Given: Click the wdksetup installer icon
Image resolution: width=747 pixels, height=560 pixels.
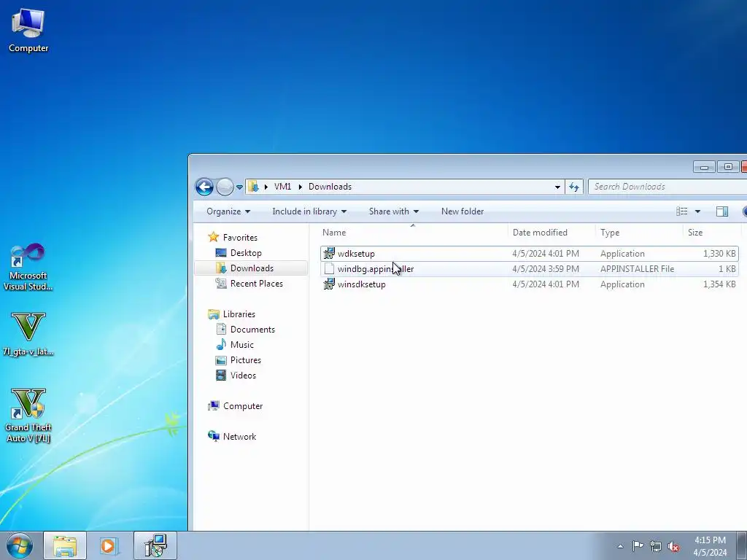Looking at the screenshot, I should (x=329, y=253).
